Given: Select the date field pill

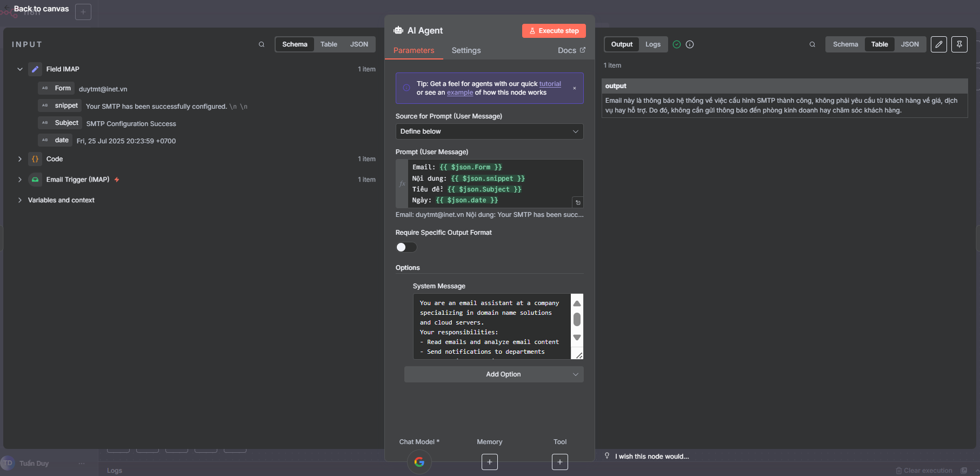Looking at the screenshot, I should (x=55, y=140).
